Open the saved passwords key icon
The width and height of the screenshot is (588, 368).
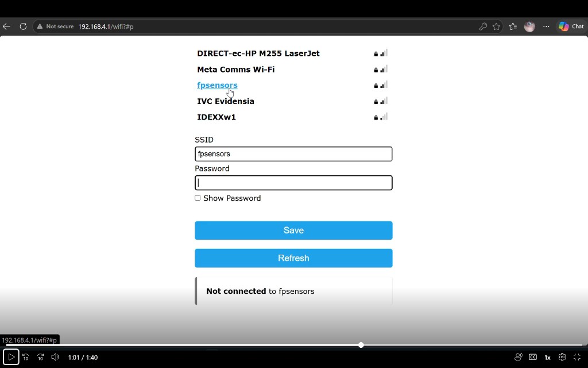[483, 26]
